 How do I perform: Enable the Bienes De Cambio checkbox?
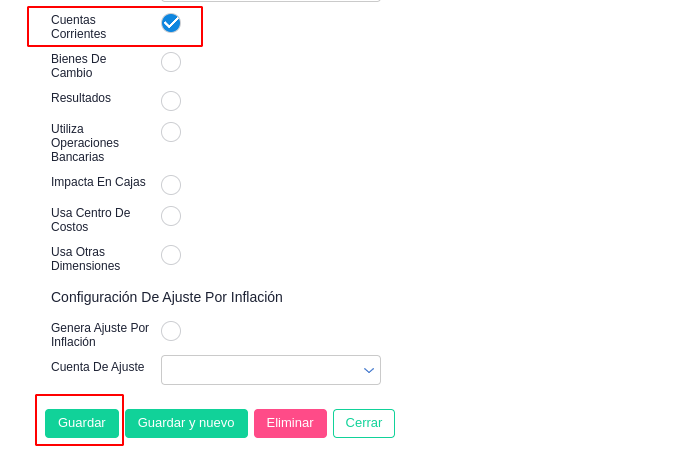171,62
